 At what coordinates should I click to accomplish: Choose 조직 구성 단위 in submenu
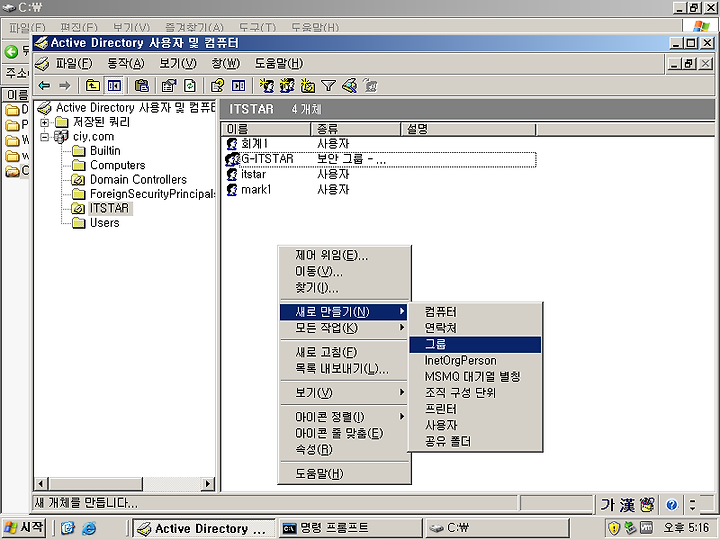coord(475,393)
